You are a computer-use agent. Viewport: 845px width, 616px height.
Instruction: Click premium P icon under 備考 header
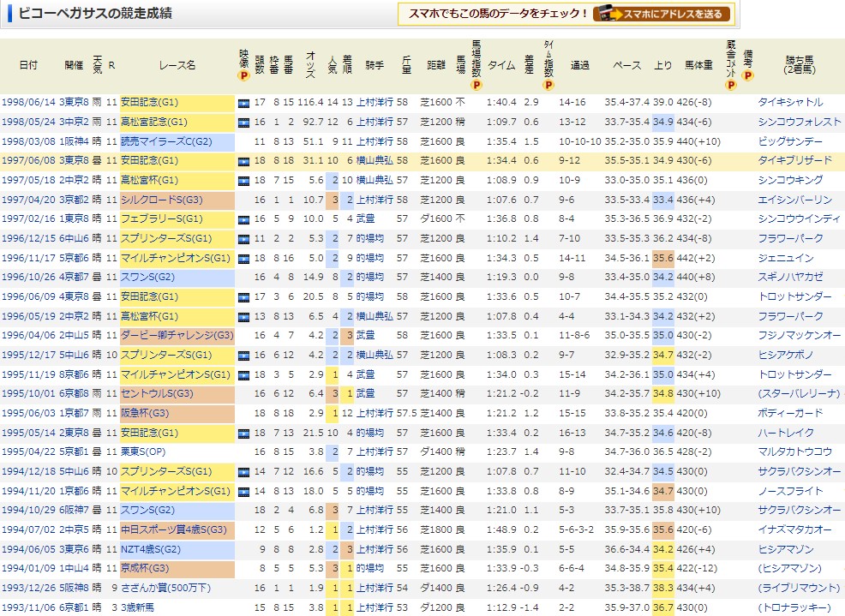[748, 75]
